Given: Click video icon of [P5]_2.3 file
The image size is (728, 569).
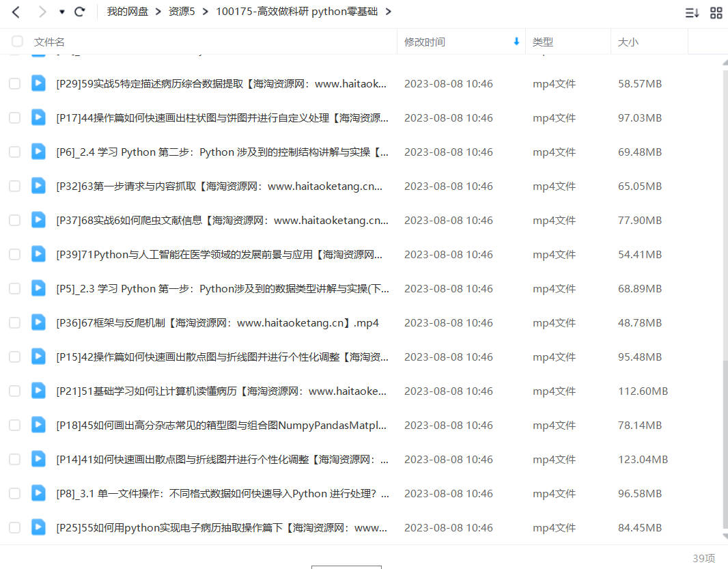Looking at the screenshot, I should pos(38,288).
